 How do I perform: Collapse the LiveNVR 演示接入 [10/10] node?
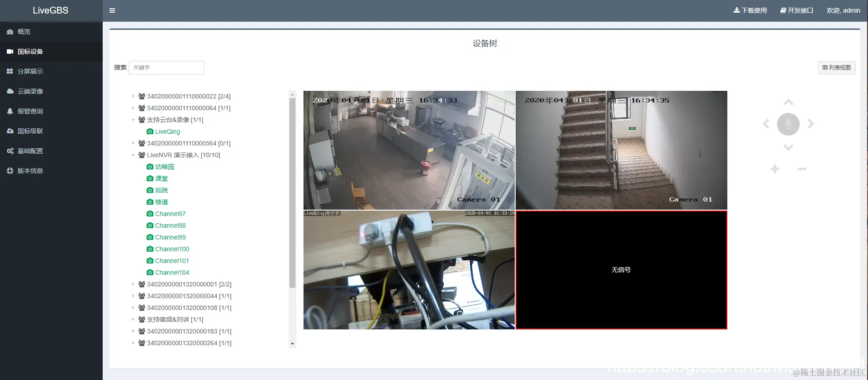(x=133, y=155)
